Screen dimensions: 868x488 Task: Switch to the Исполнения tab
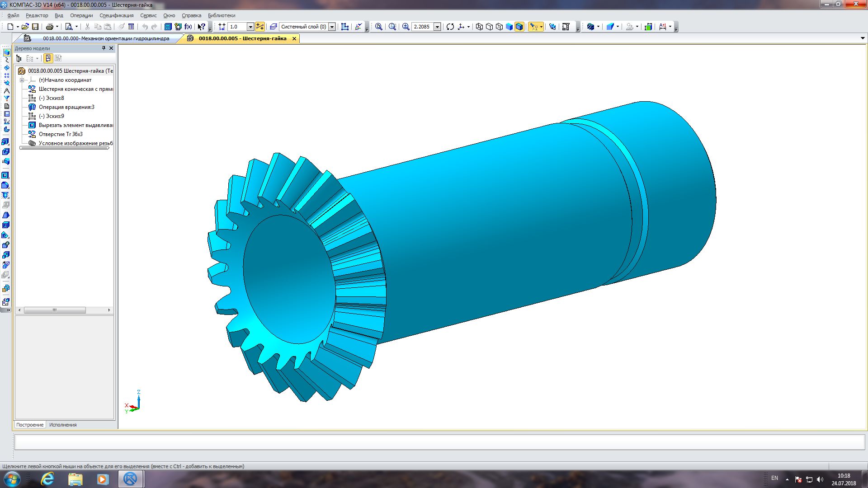(63, 425)
